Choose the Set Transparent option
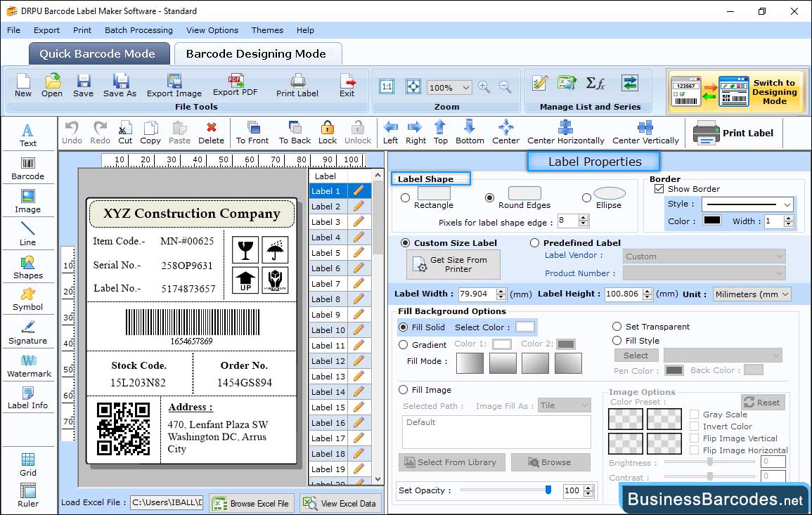812x515 pixels. click(617, 327)
